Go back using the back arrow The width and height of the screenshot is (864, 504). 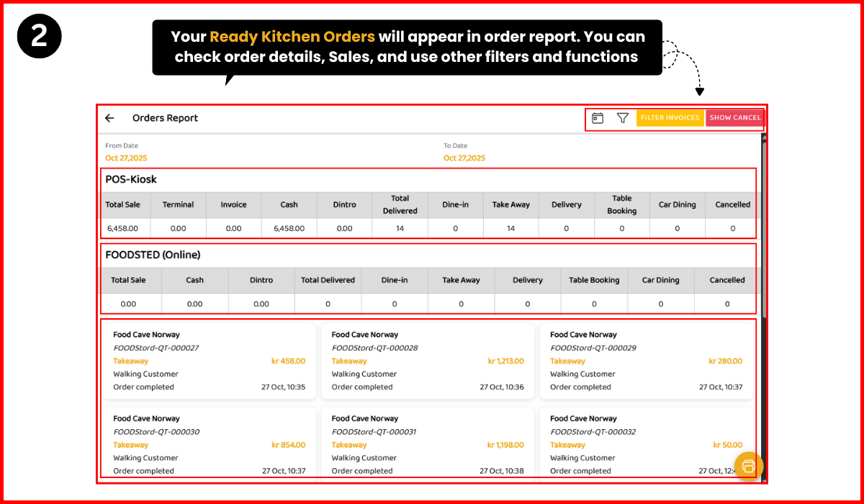109,118
